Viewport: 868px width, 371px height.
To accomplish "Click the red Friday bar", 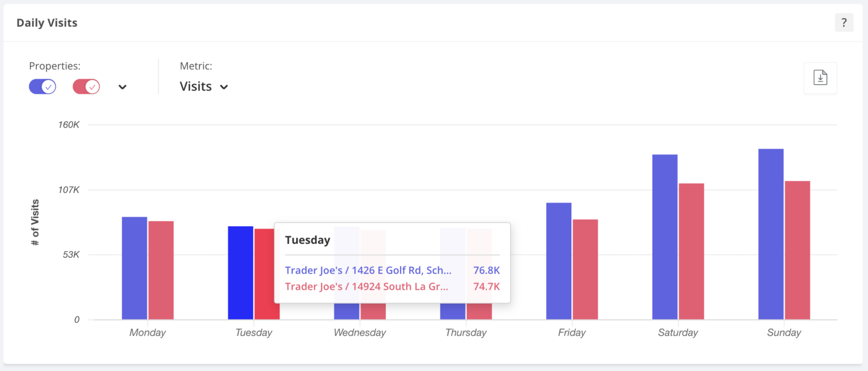I will pyautogui.click(x=585, y=269).
